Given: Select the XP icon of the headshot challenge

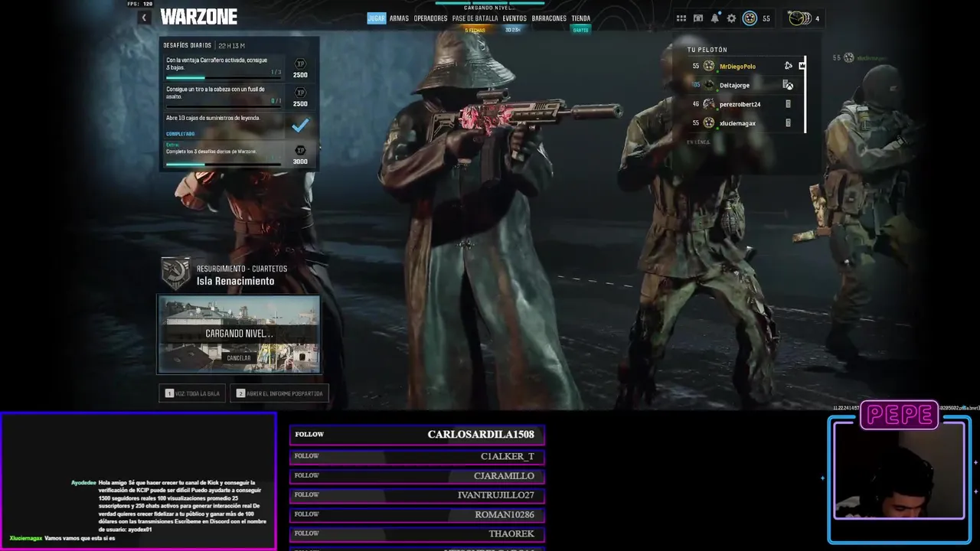Looking at the screenshot, I should coord(300,93).
